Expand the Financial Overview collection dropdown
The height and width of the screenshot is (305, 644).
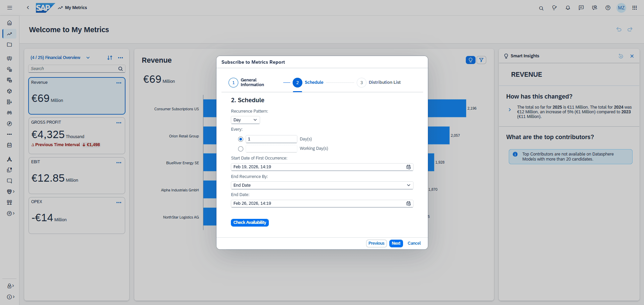(88, 58)
